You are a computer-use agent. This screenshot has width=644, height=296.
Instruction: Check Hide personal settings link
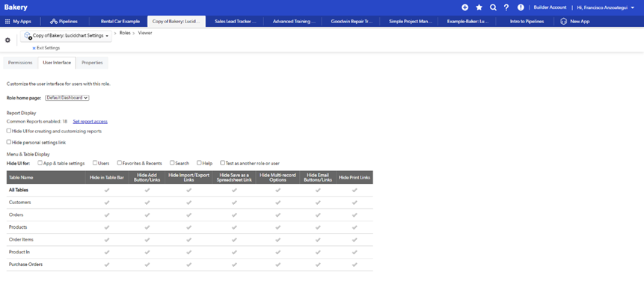pyautogui.click(x=9, y=142)
